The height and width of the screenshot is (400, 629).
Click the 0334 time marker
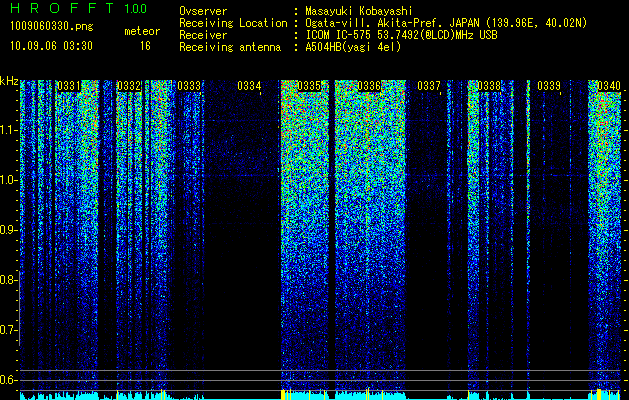(x=249, y=86)
